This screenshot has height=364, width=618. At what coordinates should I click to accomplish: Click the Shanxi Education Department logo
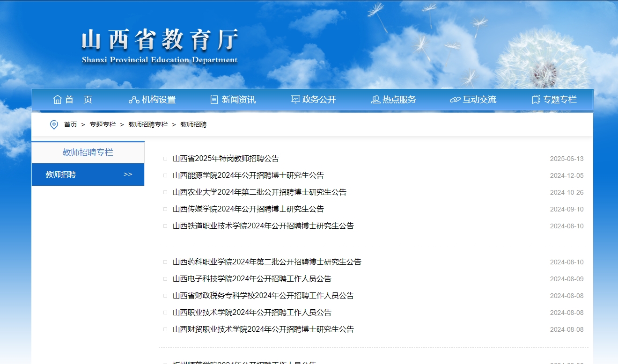(159, 44)
